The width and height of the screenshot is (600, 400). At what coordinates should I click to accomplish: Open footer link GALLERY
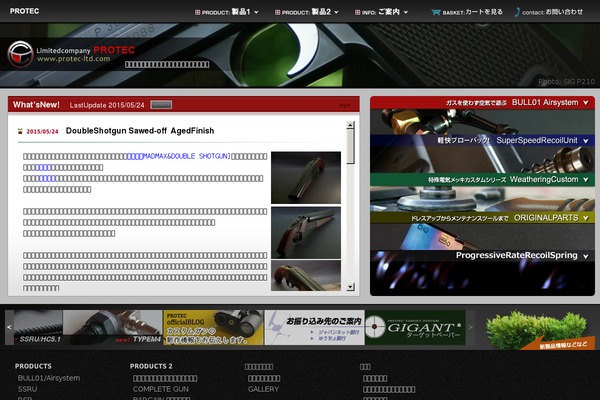pos(263,389)
